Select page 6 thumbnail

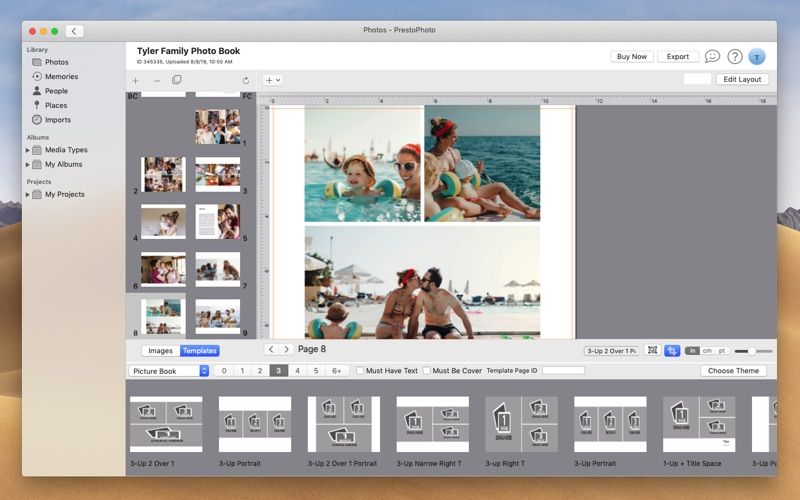(163, 269)
